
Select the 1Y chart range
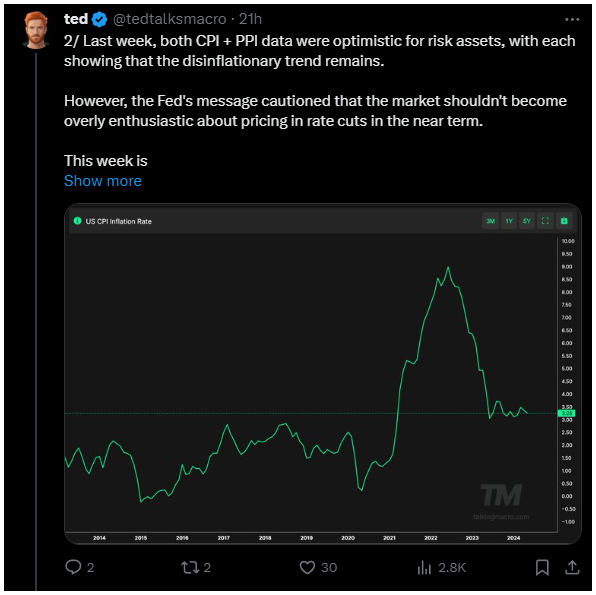(x=509, y=221)
